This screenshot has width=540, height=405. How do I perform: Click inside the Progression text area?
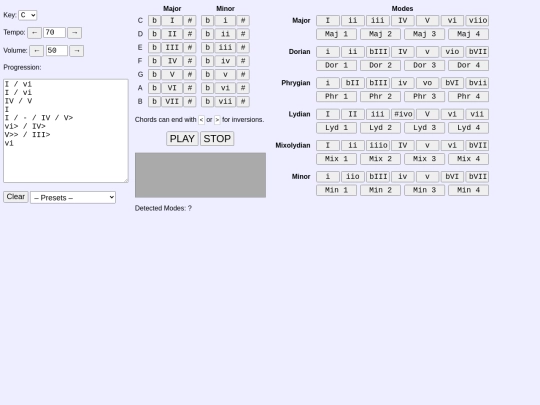tap(66, 131)
